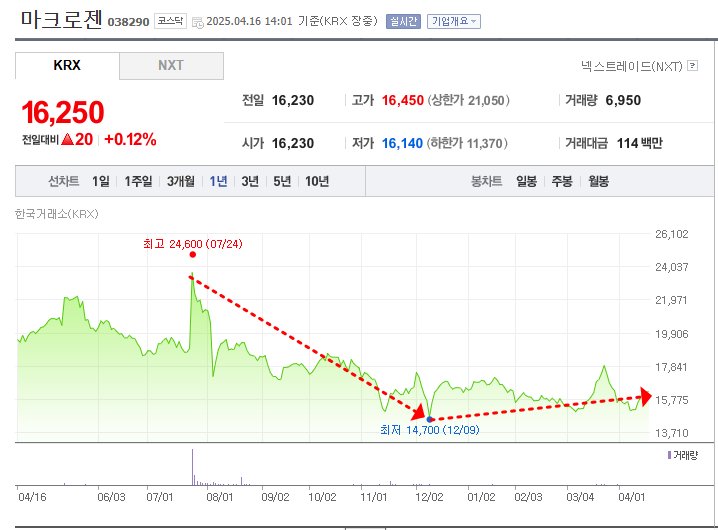Image resolution: width=718 pixels, height=530 pixels.
Task: Click the stock code 038290
Action: click(128, 22)
